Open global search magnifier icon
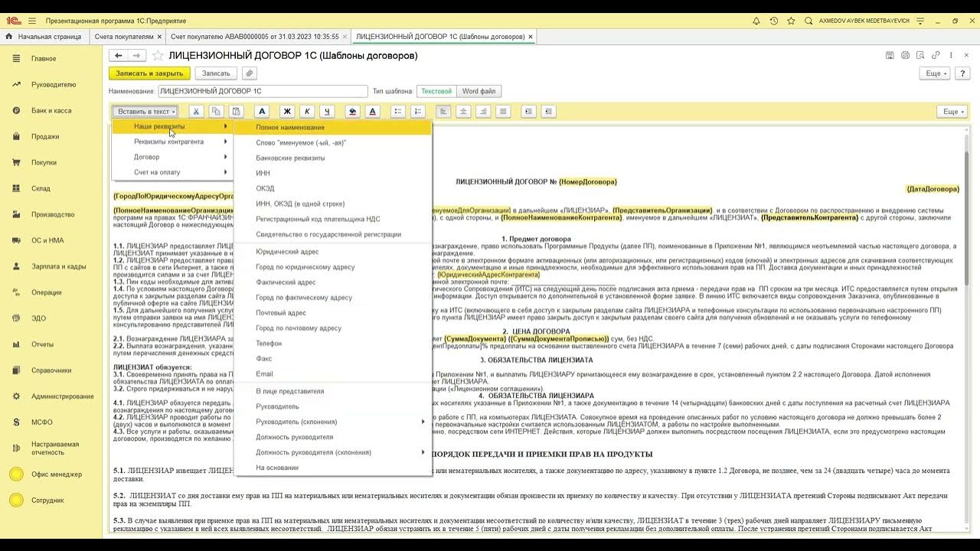This screenshot has height=551, width=980. tap(809, 21)
